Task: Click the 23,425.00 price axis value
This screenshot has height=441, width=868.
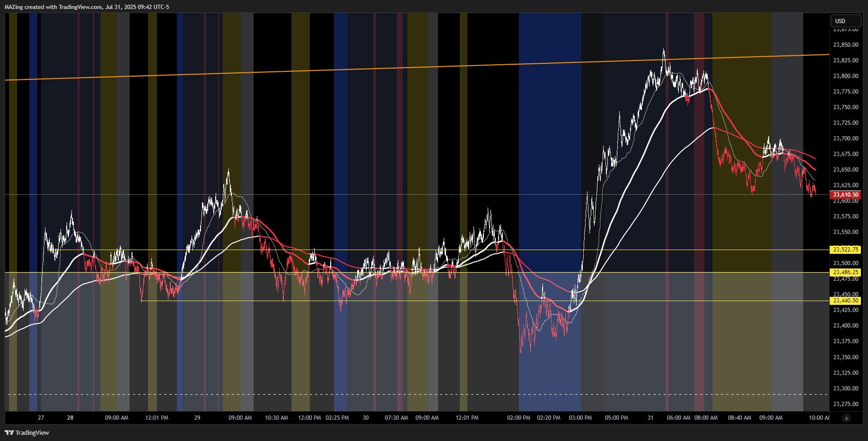Action: tap(846, 310)
